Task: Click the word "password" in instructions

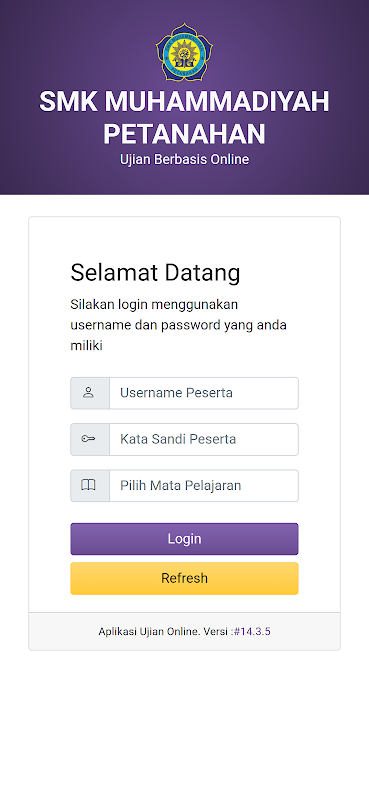Action: point(191,326)
